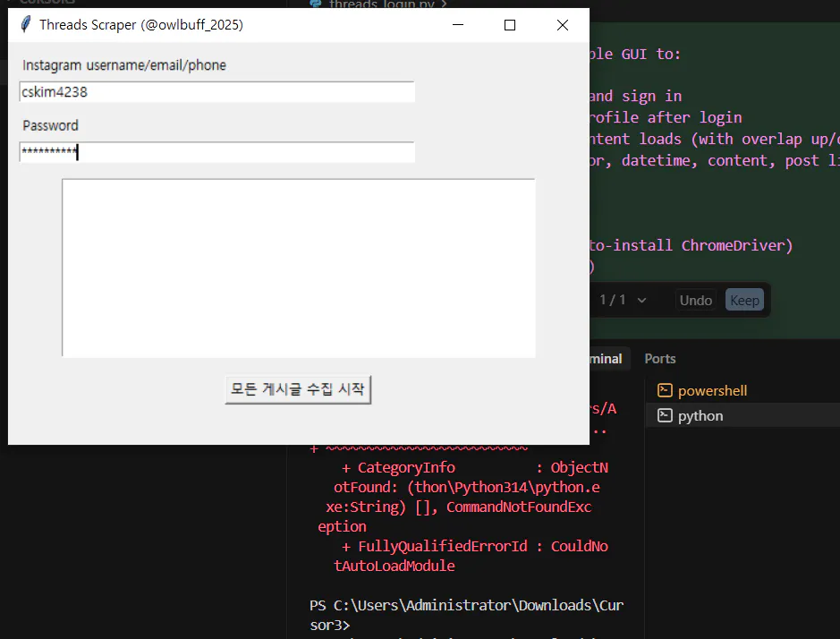Maximize the Threads Scraper window
The height and width of the screenshot is (639, 840).
510,25
